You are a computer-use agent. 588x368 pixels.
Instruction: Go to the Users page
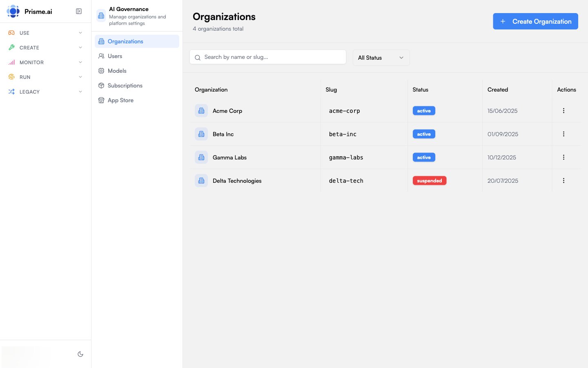(x=137, y=56)
